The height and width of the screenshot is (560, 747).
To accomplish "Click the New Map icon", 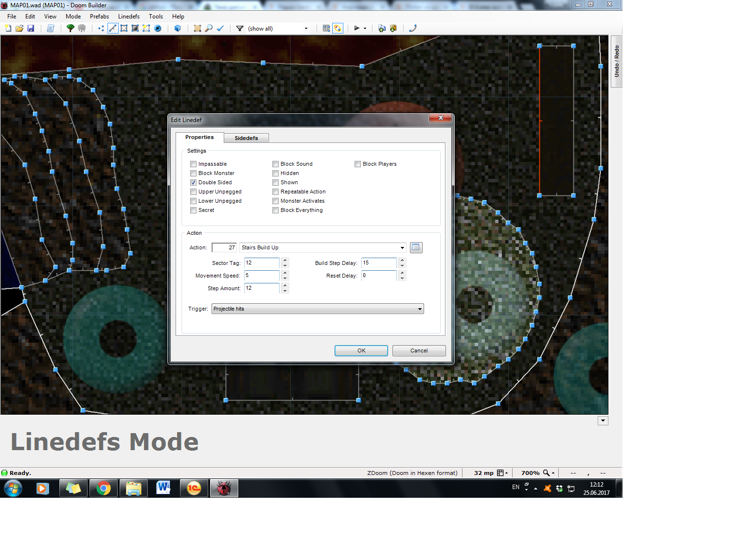I will pos(8,28).
